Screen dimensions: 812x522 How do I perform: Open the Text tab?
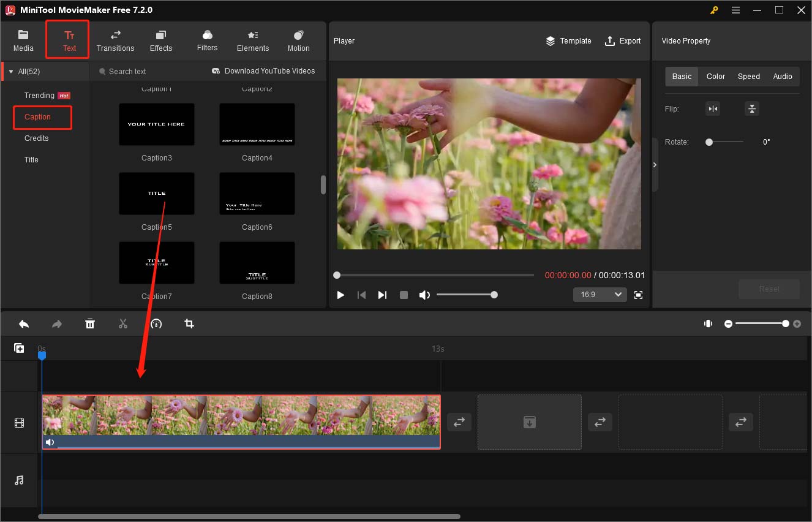[69, 40]
